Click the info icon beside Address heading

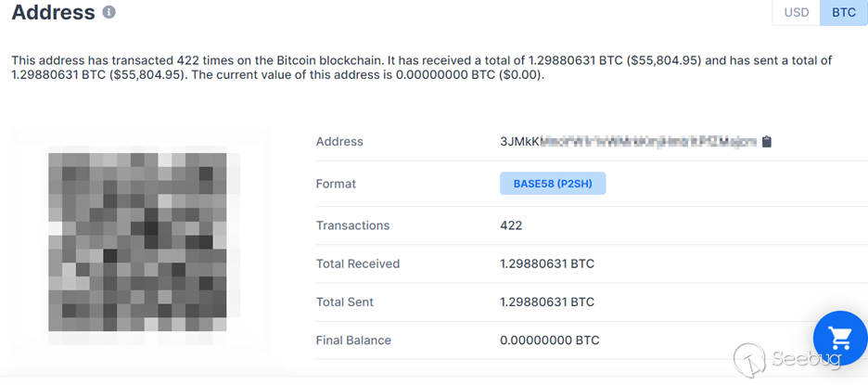[x=109, y=13]
